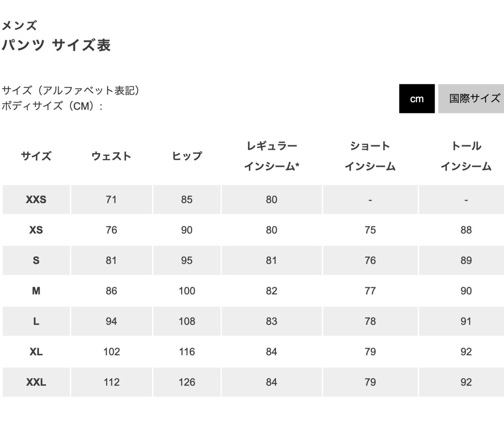Select the XL size row label

click(36, 352)
